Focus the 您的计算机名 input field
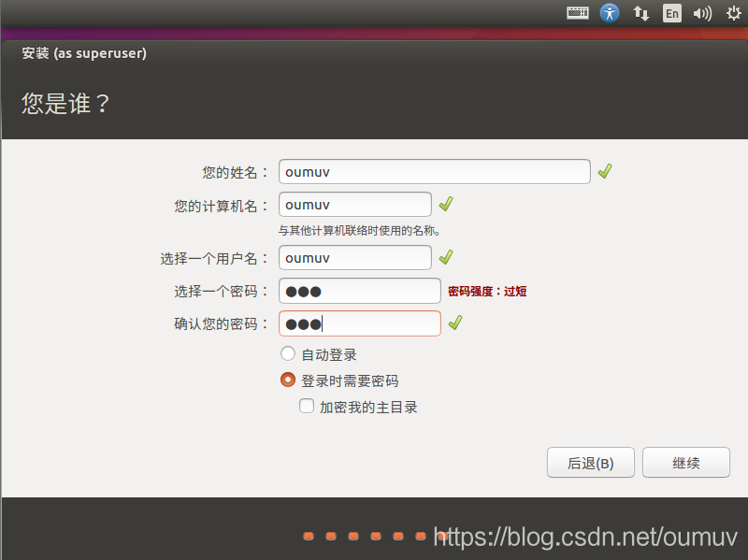The height and width of the screenshot is (560, 748). click(x=355, y=204)
